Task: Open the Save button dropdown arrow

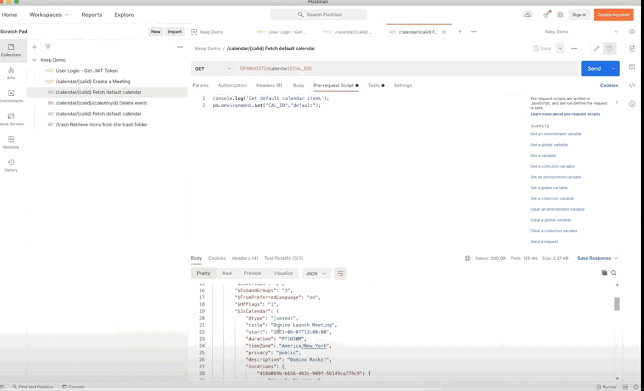Action: 560,48
